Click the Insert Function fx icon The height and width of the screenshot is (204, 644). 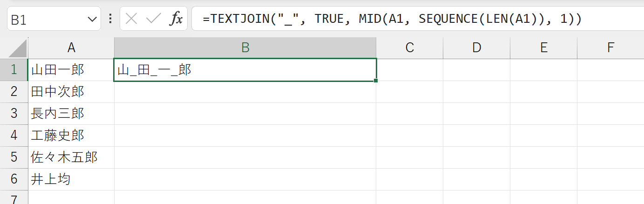click(x=176, y=19)
